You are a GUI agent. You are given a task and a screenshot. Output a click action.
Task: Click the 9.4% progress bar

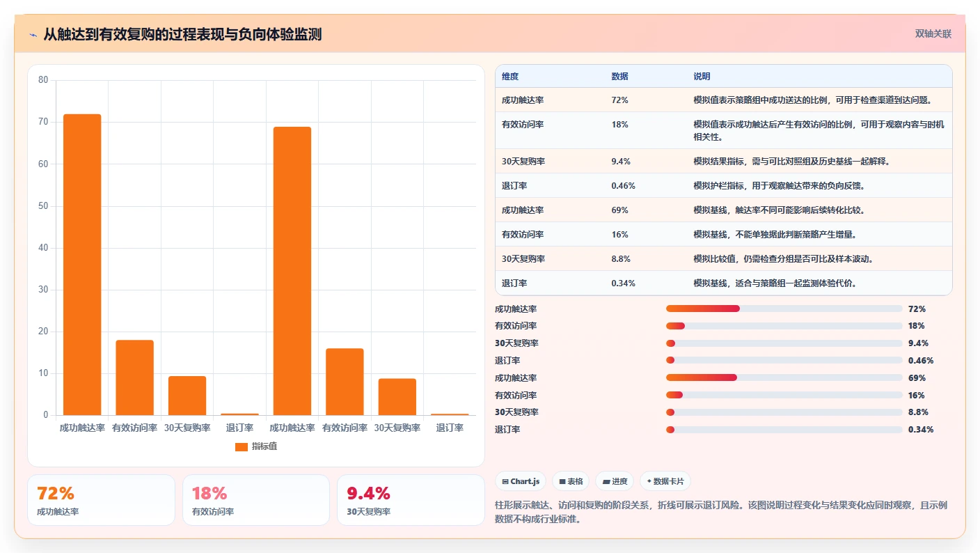[x=784, y=343]
